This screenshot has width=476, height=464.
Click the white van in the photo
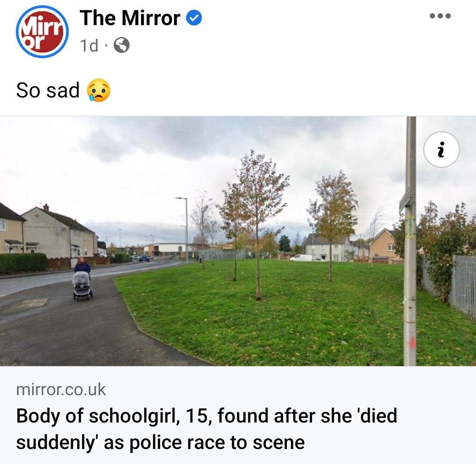point(301,258)
